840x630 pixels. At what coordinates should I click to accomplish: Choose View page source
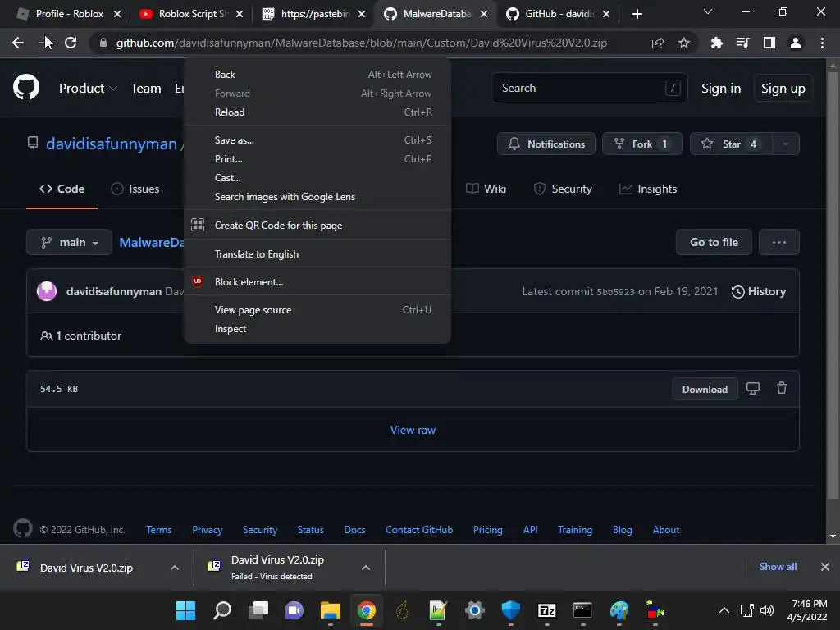point(317,309)
